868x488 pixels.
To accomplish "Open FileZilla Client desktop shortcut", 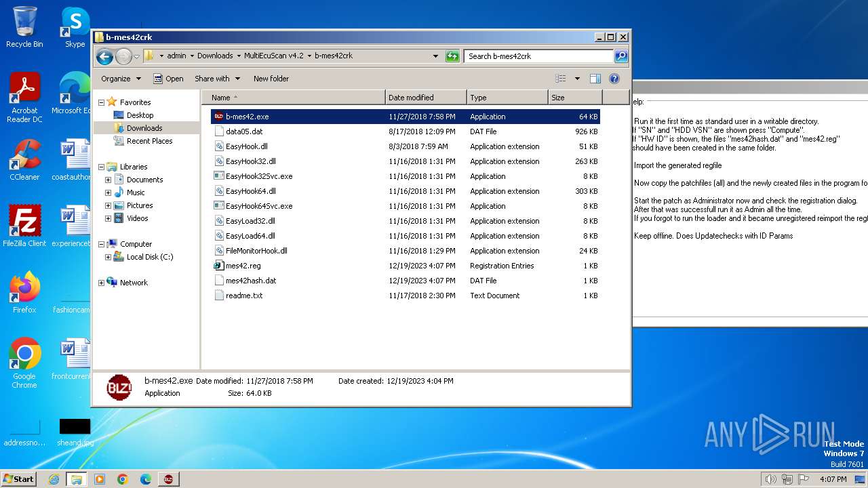I will click(x=24, y=226).
